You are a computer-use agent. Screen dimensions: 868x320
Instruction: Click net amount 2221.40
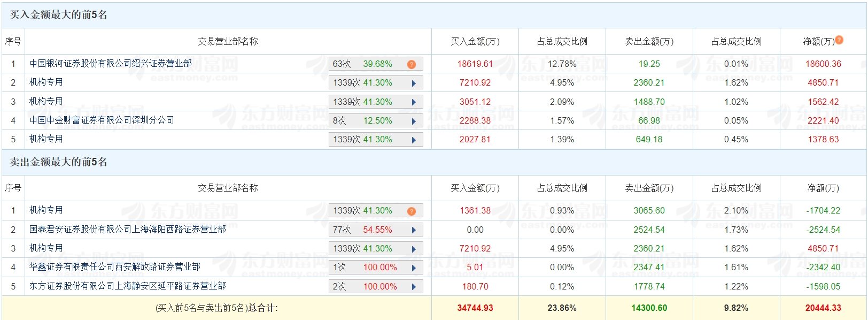[x=823, y=120]
